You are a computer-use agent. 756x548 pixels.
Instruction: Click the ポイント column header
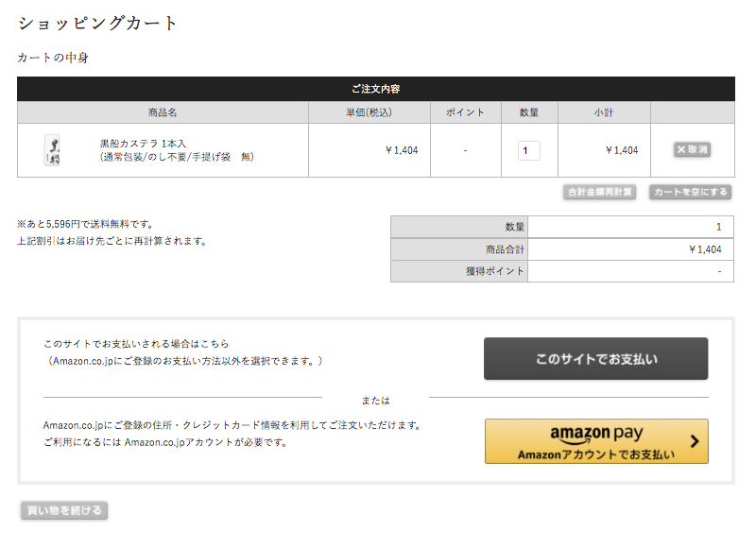(466, 112)
